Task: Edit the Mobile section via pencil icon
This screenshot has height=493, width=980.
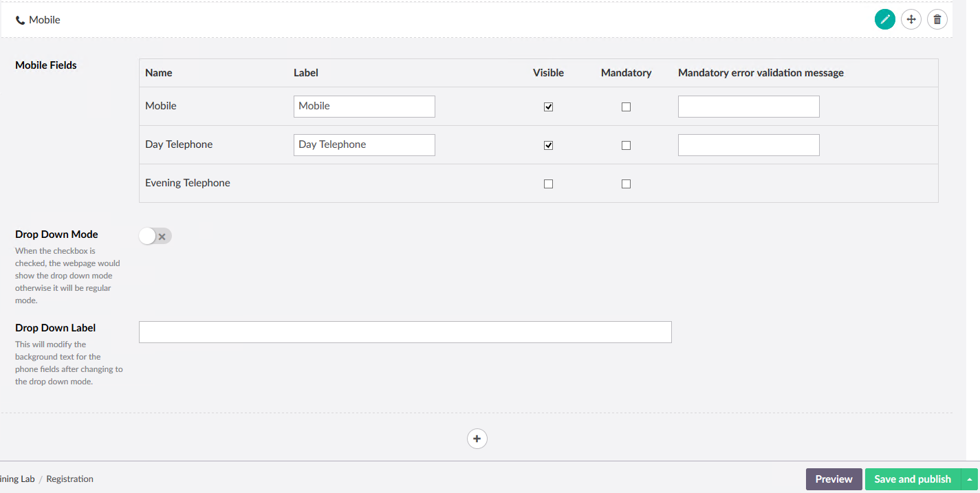Action: click(x=884, y=19)
